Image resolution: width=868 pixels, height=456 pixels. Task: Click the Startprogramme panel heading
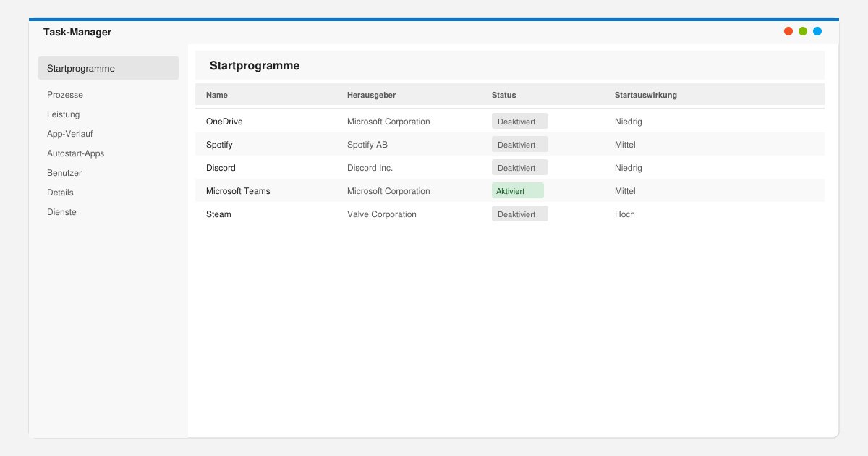(255, 66)
